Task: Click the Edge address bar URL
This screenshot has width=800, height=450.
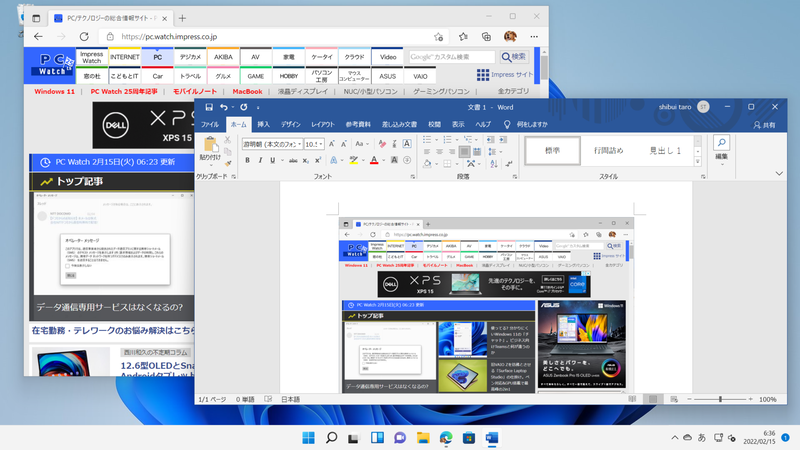Action: [169, 37]
